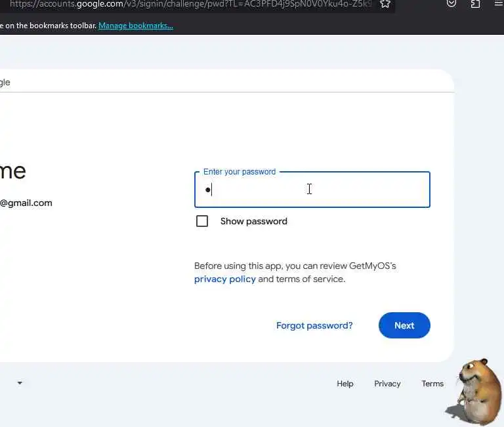Click the Sign in with Google header text

(x=5, y=83)
